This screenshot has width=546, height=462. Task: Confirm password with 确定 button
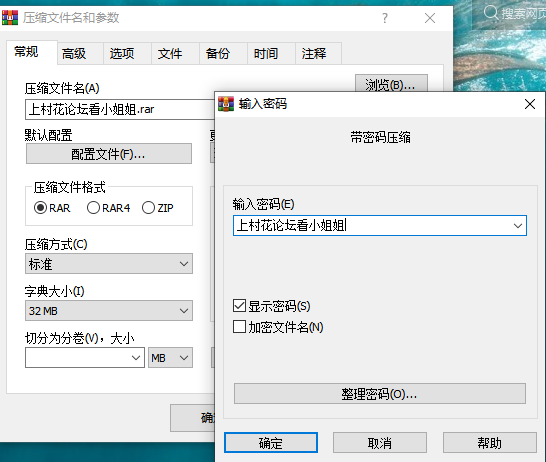(271, 443)
